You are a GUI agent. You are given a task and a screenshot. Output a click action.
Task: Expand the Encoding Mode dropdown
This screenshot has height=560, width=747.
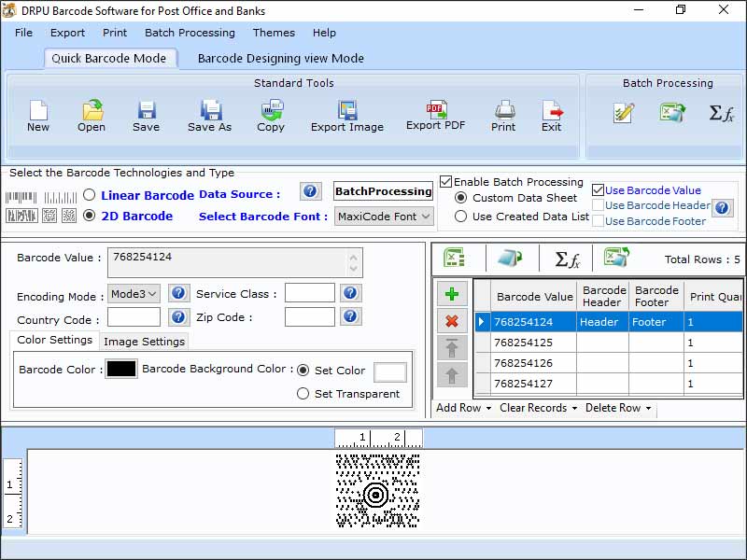tap(134, 294)
